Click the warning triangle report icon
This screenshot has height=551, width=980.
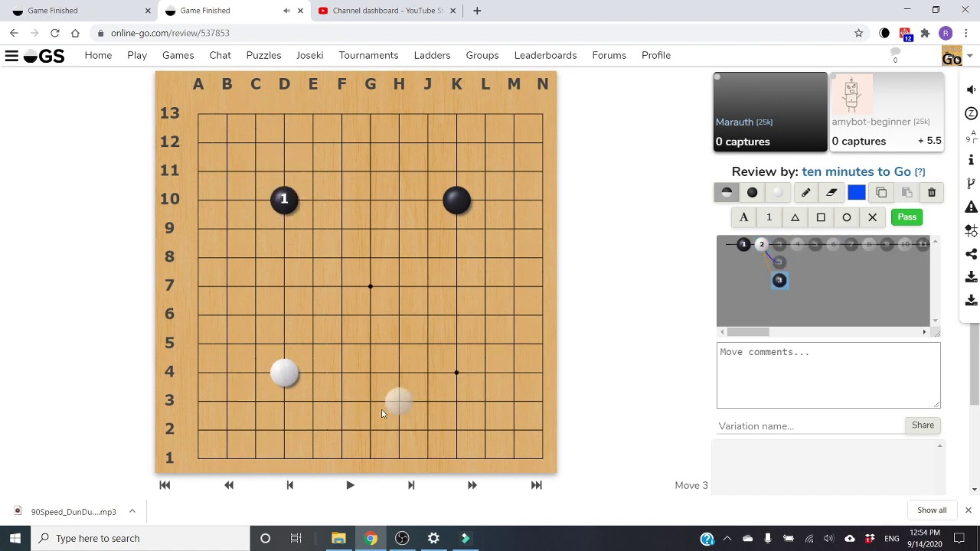tap(971, 207)
